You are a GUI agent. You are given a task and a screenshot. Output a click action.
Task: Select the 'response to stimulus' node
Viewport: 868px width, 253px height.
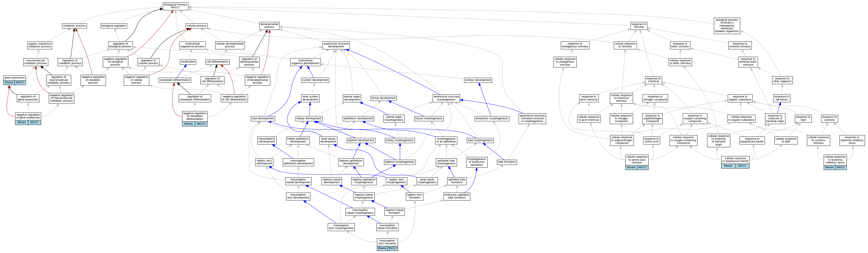[638, 26]
